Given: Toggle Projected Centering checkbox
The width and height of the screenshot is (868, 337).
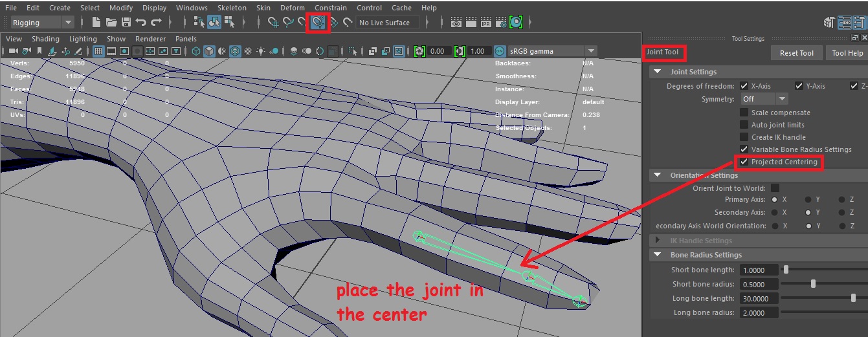Looking at the screenshot, I should click(x=744, y=162).
